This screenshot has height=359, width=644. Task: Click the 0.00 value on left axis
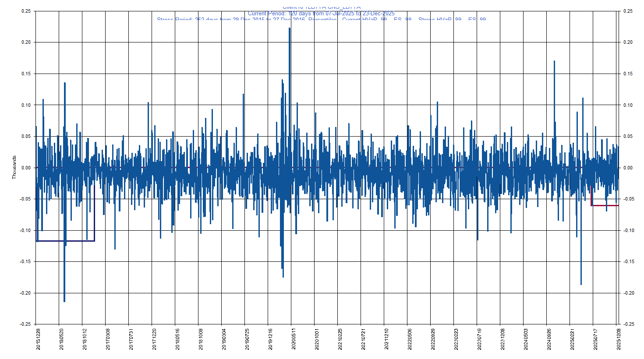click(x=26, y=168)
